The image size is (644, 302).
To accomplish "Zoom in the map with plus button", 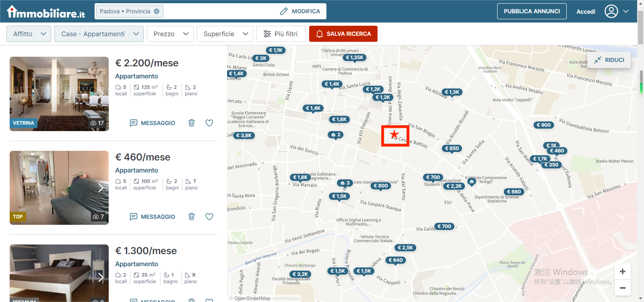I will (x=623, y=271).
